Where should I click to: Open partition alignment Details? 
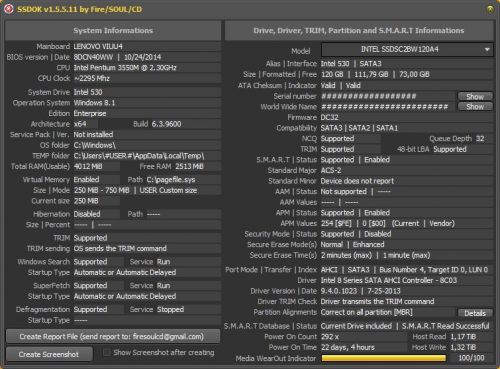(x=475, y=313)
